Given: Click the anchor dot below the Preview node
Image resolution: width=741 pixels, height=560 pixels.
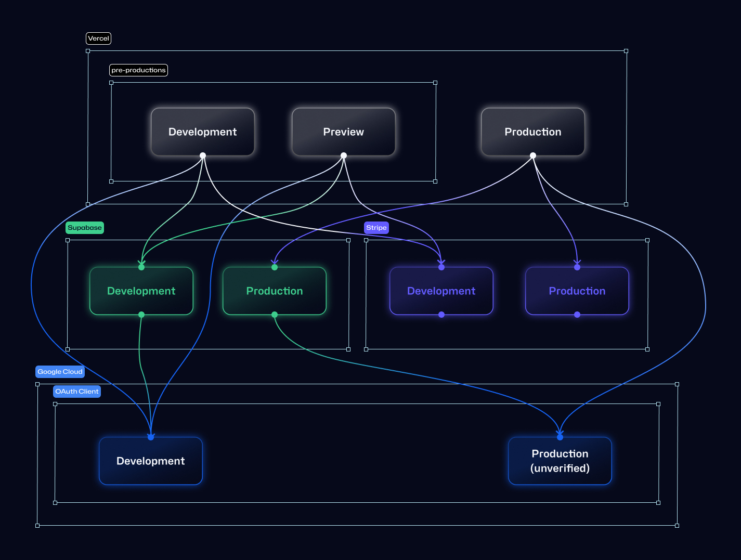Looking at the screenshot, I should 343,155.
